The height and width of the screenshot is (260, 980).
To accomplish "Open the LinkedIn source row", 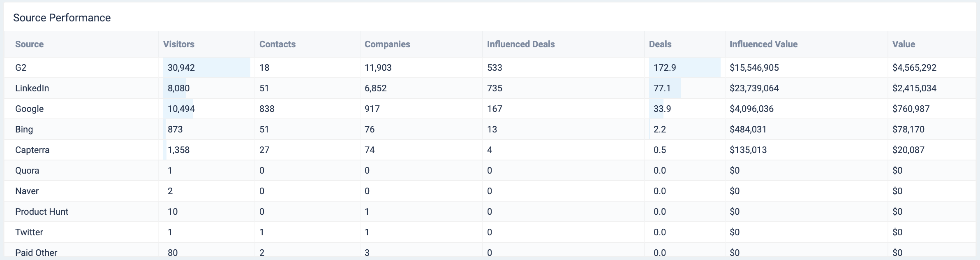I will [32, 88].
